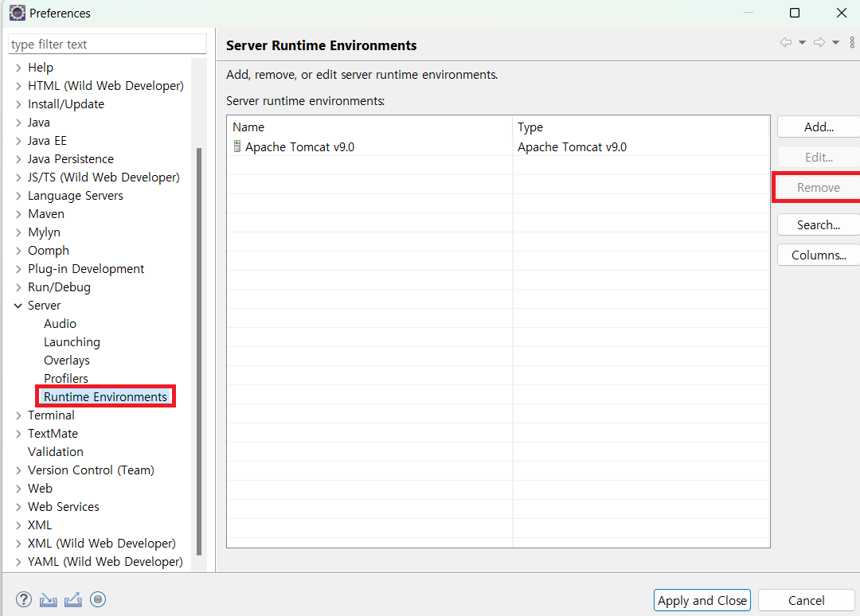860x616 pixels.
Task: Select the Oomph preference category
Action: [49, 251]
